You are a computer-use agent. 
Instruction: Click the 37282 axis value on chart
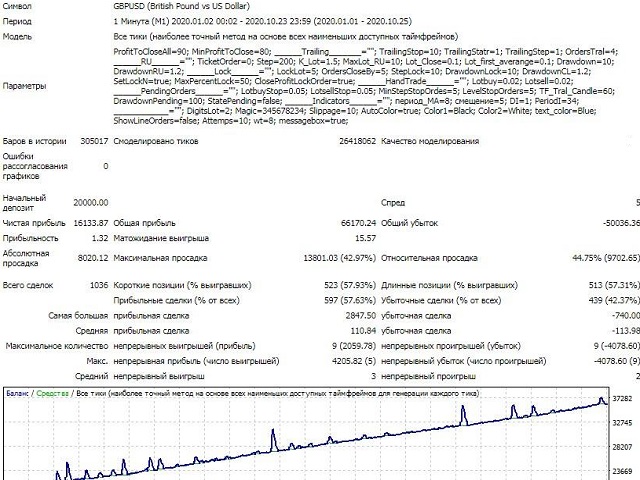tap(622, 399)
